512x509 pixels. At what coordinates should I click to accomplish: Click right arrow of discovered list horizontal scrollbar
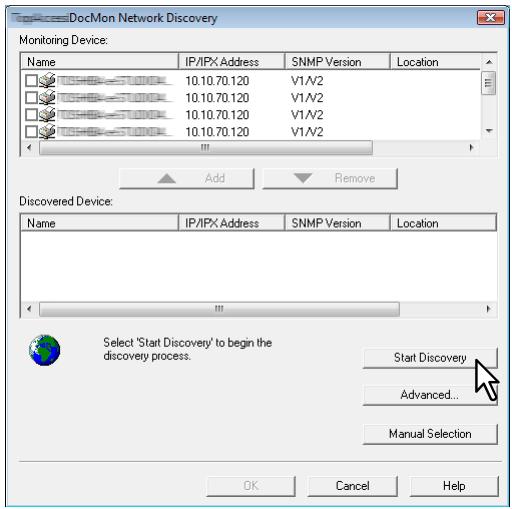[488, 309]
